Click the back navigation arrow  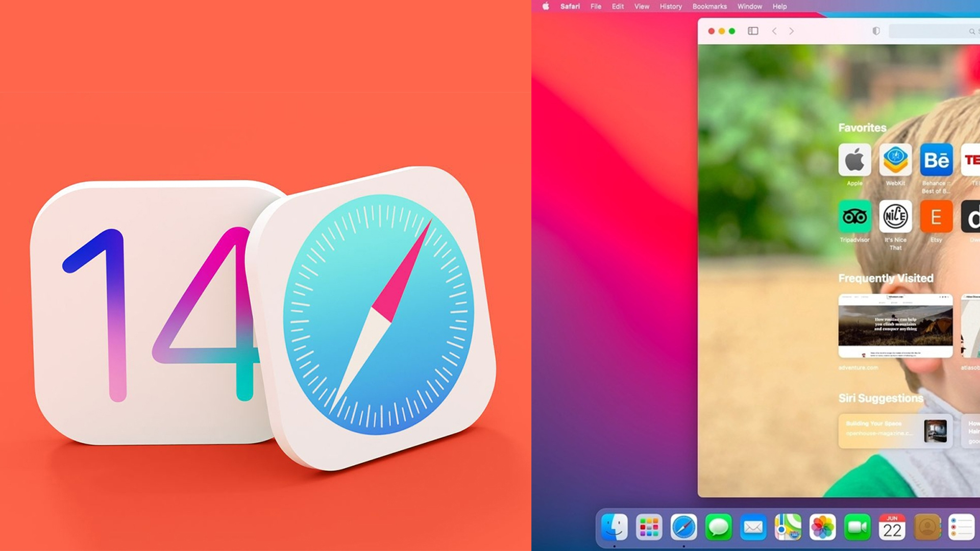tap(774, 31)
